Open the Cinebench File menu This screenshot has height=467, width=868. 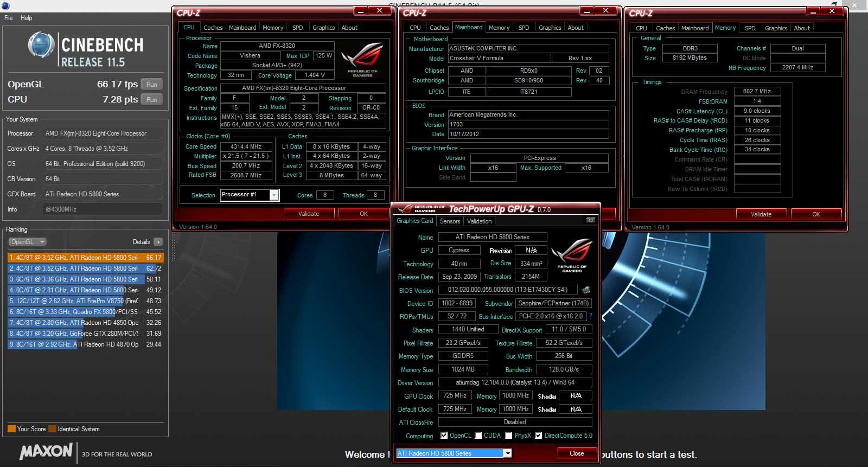tap(9, 18)
